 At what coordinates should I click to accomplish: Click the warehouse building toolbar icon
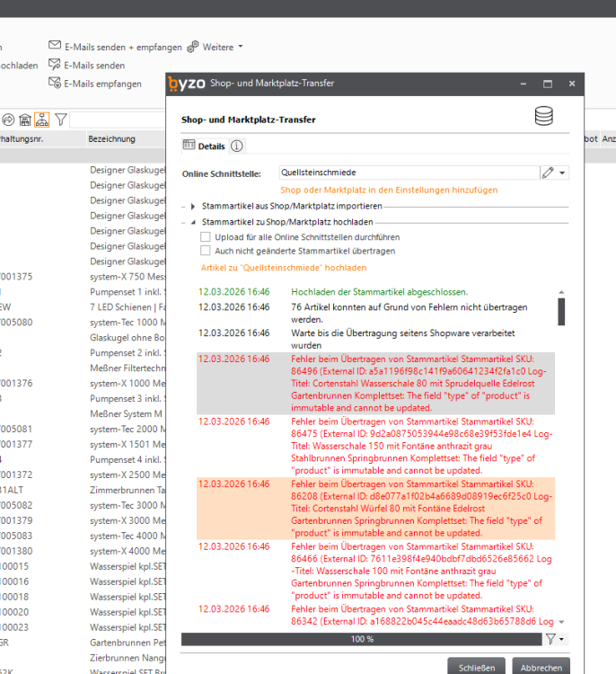25,120
